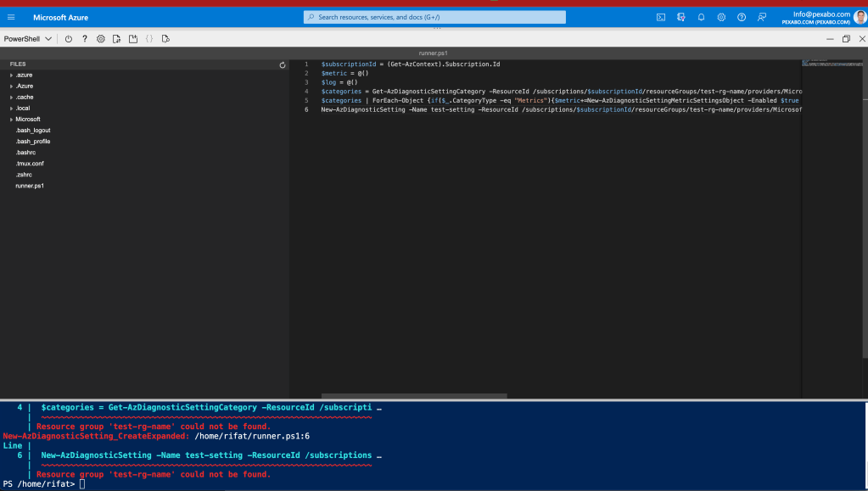Open the .bashrc file

[25, 153]
